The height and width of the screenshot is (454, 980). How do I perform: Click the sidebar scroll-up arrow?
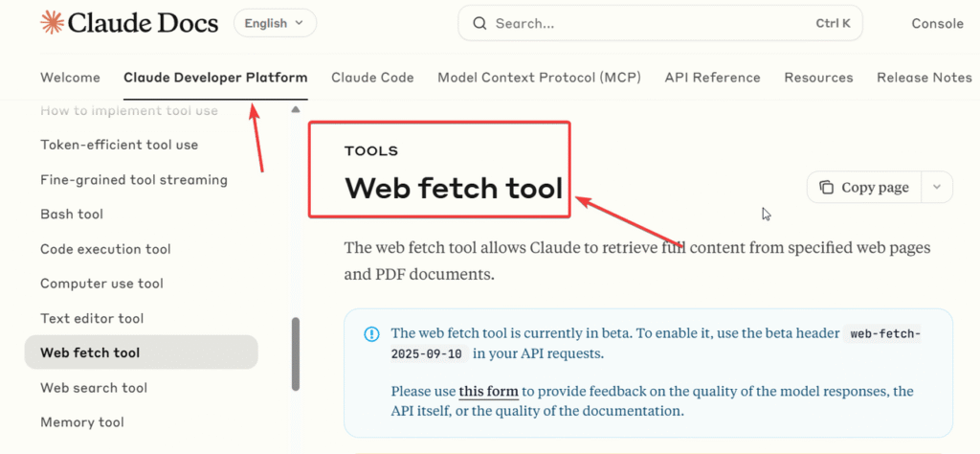pos(296,110)
